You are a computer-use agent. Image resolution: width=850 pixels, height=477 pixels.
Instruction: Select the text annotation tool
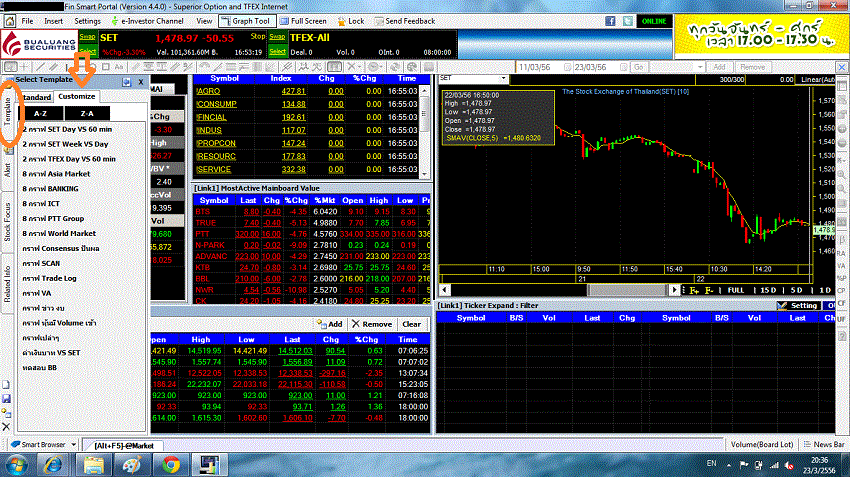click(x=119, y=67)
